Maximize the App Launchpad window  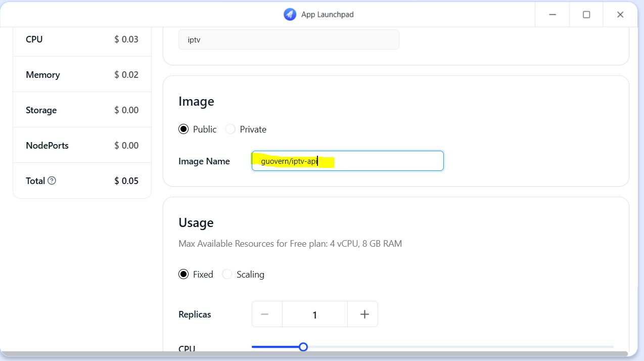click(586, 15)
